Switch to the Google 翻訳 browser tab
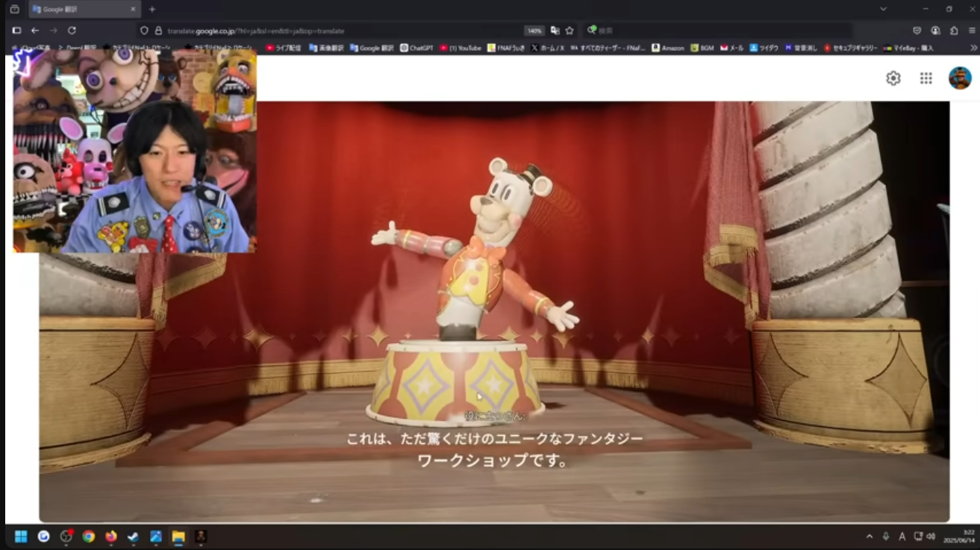The image size is (980, 550). (x=84, y=9)
